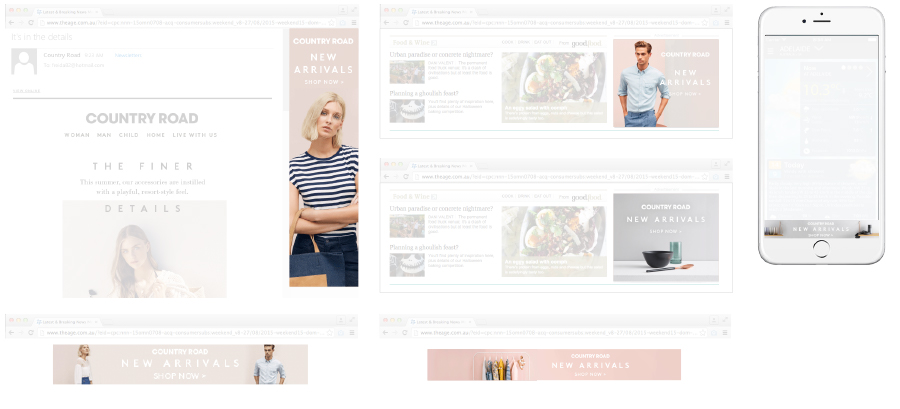This screenshot has width=900, height=409.
Task: Open the Details model photo in the email
Action: [x=144, y=249]
